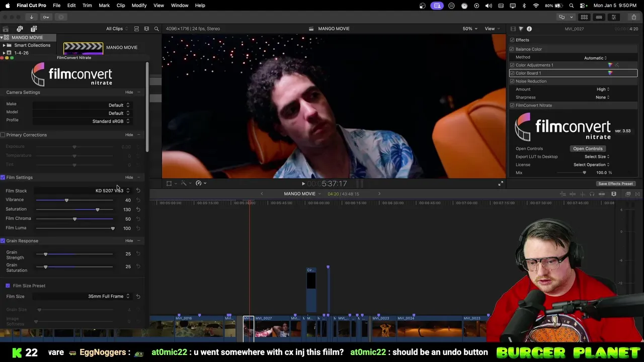Open the info inspector icon
The width and height of the screenshot is (644, 362).
529,29
